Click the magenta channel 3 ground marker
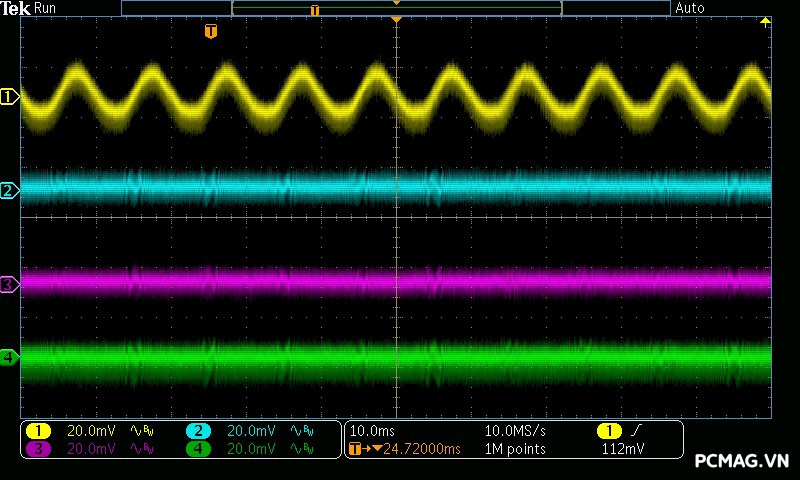 (9, 285)
